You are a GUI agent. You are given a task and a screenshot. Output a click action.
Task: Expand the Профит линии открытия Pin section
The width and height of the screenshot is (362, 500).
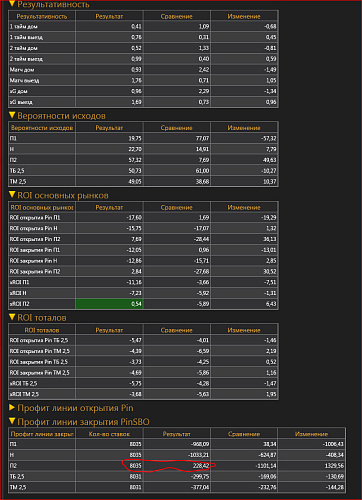(x=12, y=407)
